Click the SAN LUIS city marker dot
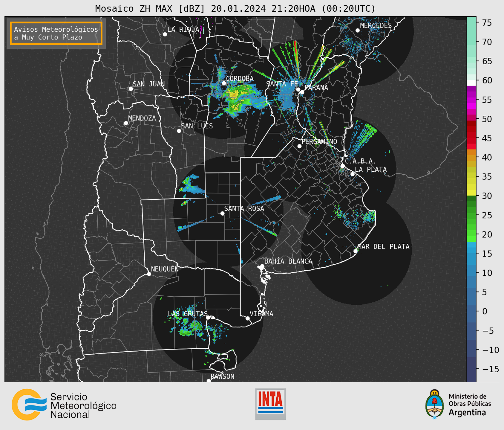The width and height of the screenshot is (504, 430). point(179,131)
